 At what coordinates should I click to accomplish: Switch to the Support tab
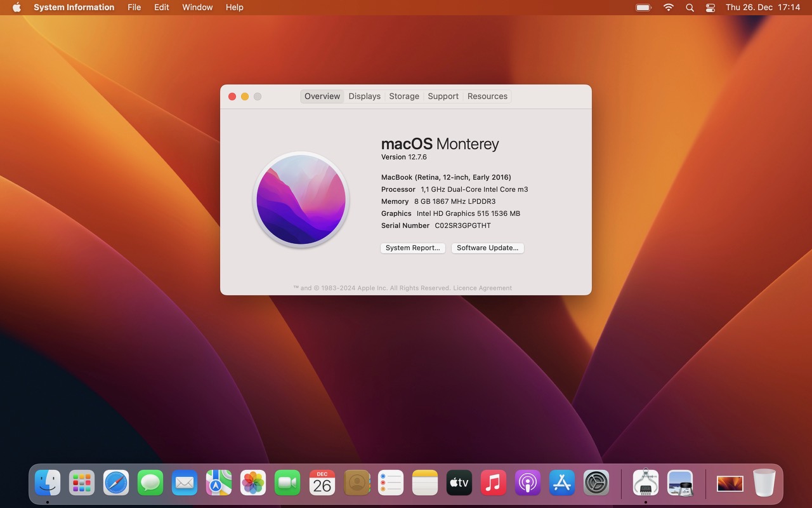click(443, 97)
